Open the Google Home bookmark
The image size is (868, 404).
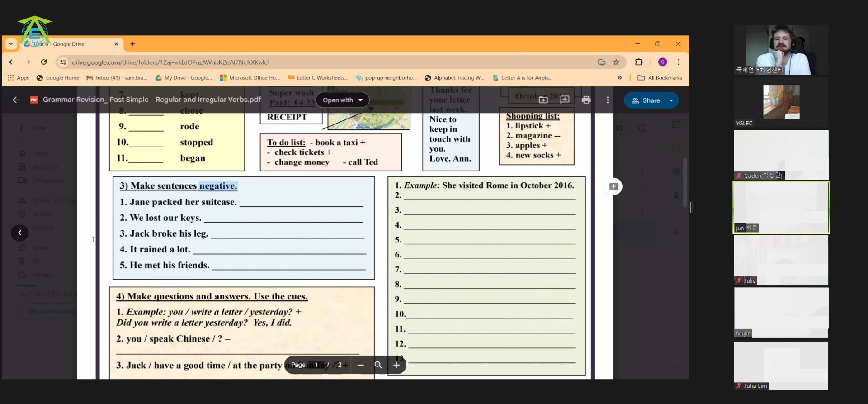[58, 78]
